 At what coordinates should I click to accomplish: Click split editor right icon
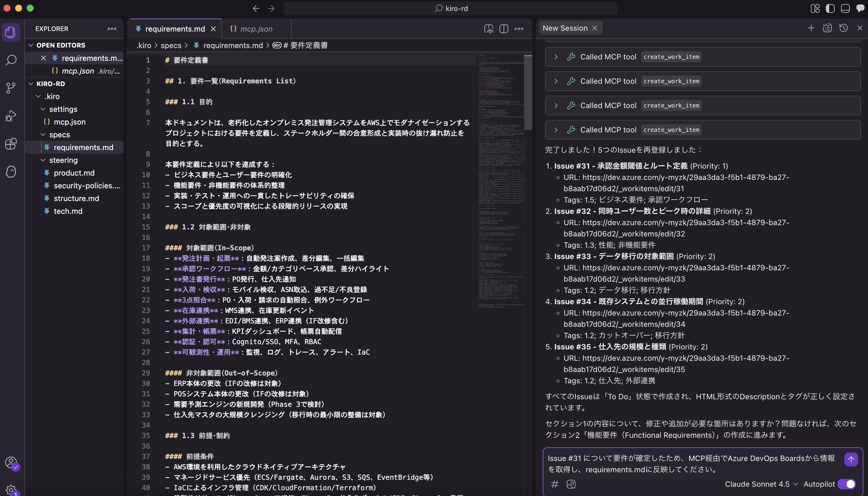(x=504, y=29)
